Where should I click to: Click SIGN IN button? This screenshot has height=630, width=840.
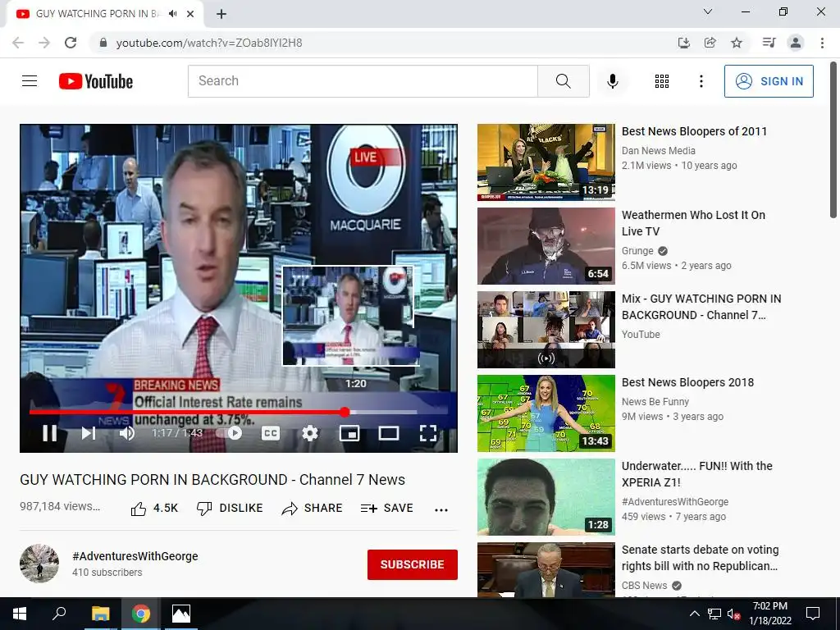point(769,81)
